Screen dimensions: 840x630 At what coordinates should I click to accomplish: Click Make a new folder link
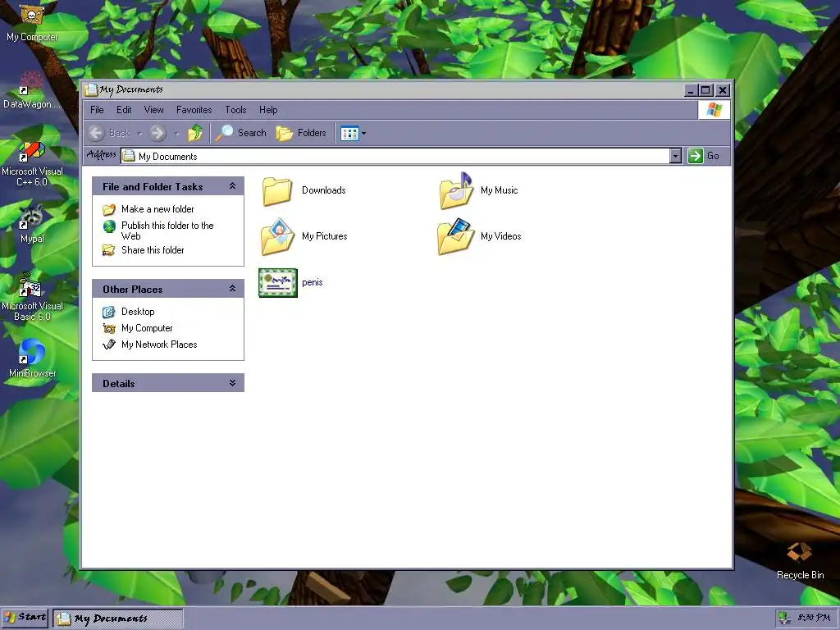coord(157,209)
